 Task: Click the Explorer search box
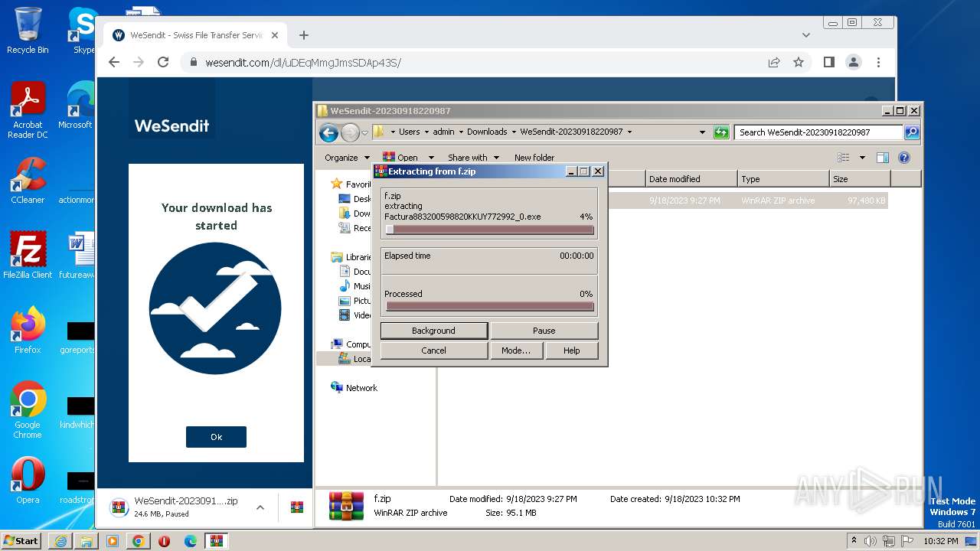818,132
